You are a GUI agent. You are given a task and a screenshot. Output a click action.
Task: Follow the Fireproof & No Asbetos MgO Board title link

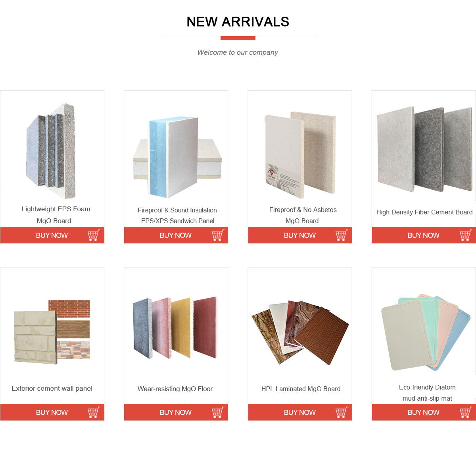tap(303, 215)
